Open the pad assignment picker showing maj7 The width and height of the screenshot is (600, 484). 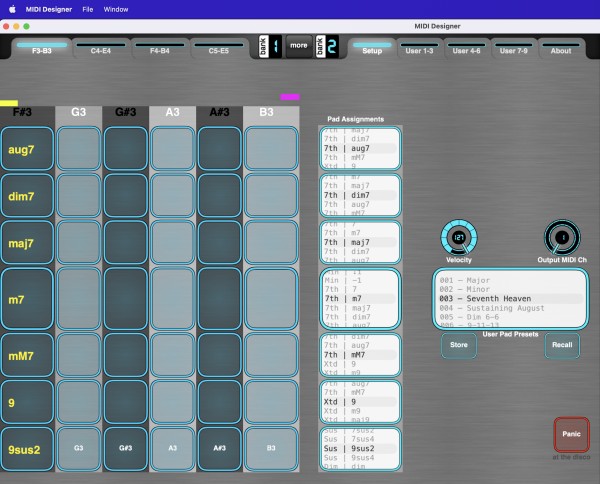[360, 243]
